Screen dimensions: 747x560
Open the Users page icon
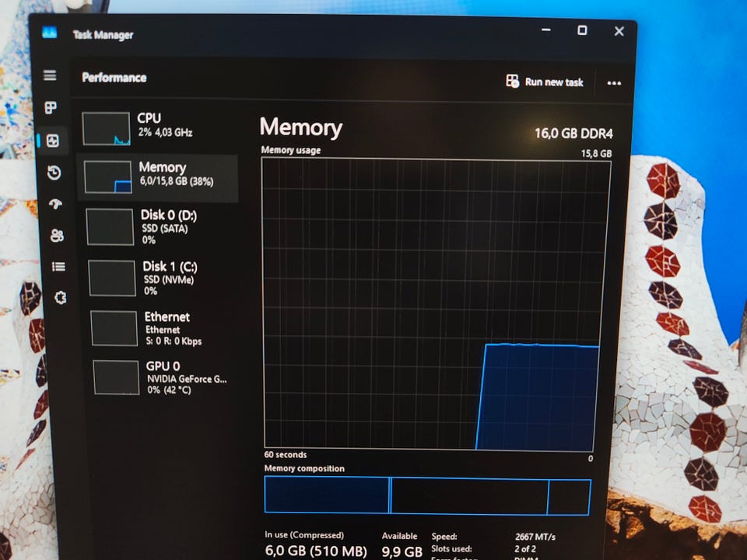point(57,235)
